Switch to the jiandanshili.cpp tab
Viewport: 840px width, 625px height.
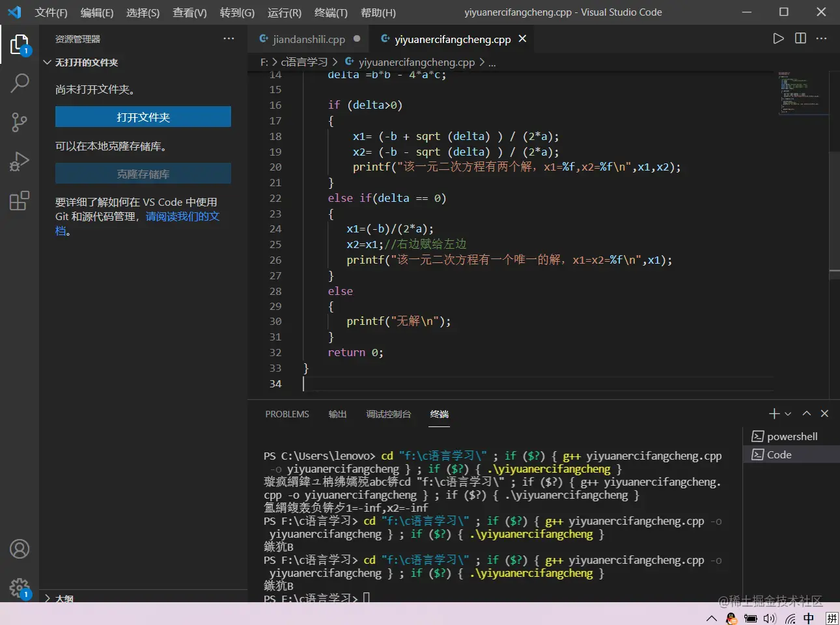point(308,39)
